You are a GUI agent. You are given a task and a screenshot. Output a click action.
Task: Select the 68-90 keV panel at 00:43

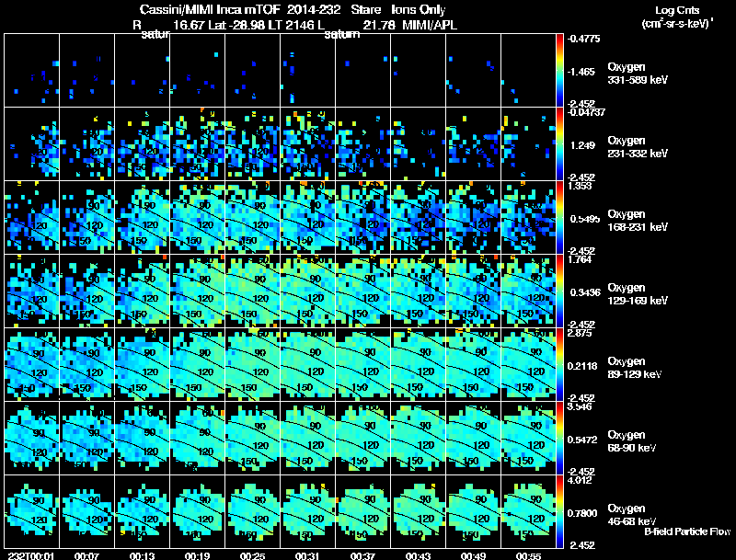tap(418, 438)
